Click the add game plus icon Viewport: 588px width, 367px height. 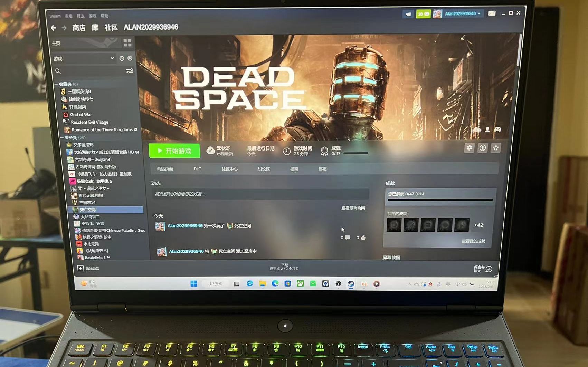click(80, 268)
